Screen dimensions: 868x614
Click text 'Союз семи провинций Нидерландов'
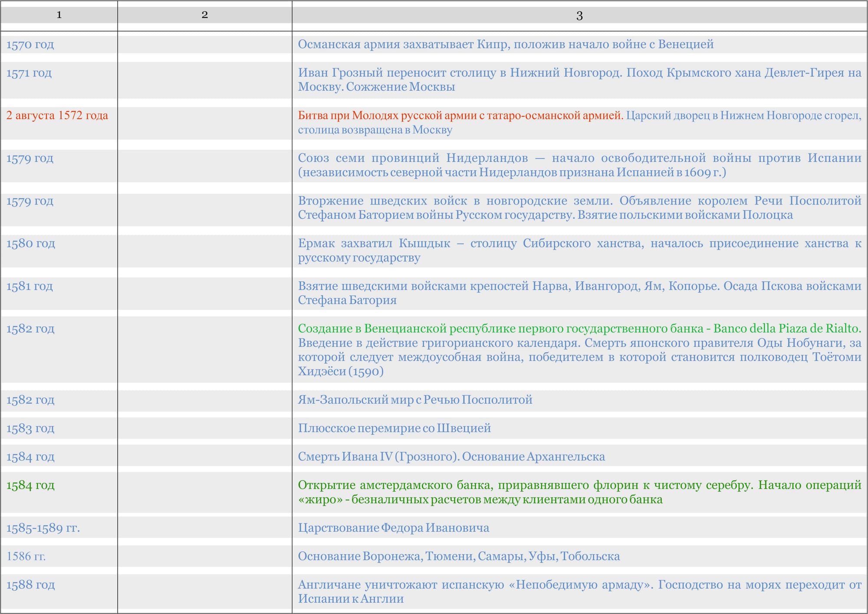tap(413, 158)
